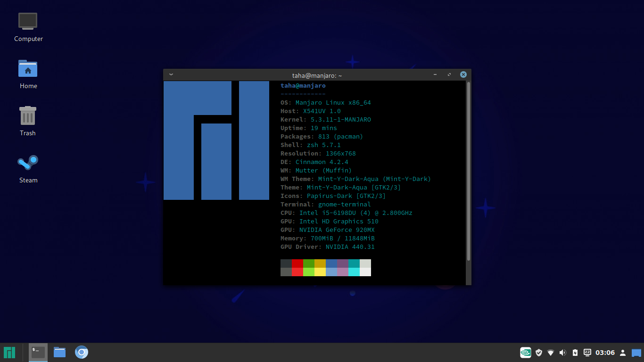644x362 pixels.
Task: Open the Computer desktop icon
Action: 28,27
